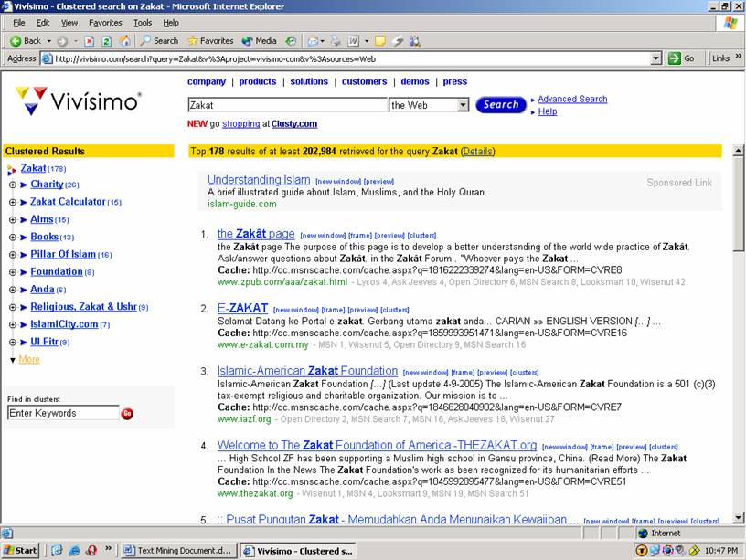Open the E-ZAKAT result link
This screenshot has height=560, width=746.
click(242, 308)
